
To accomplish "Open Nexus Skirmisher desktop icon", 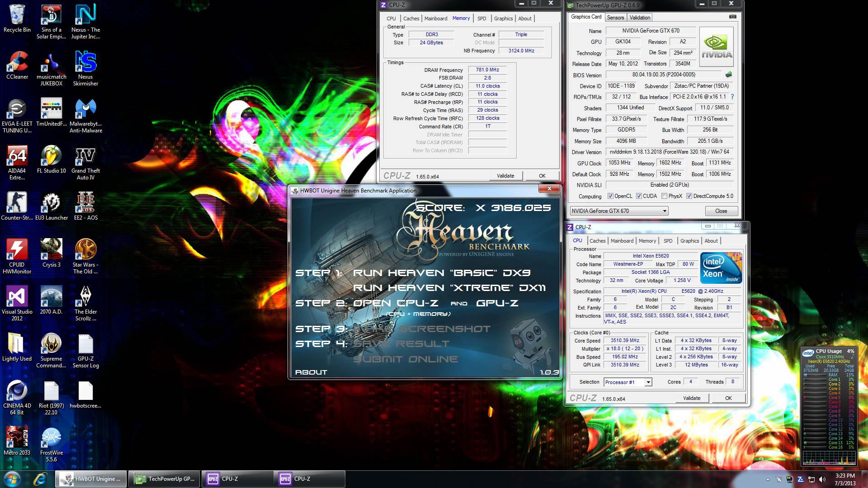I will 85,69.
